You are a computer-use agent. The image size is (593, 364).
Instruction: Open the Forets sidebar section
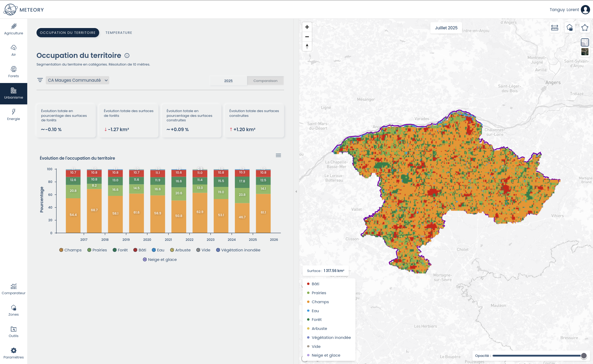(x=13, y=72)
